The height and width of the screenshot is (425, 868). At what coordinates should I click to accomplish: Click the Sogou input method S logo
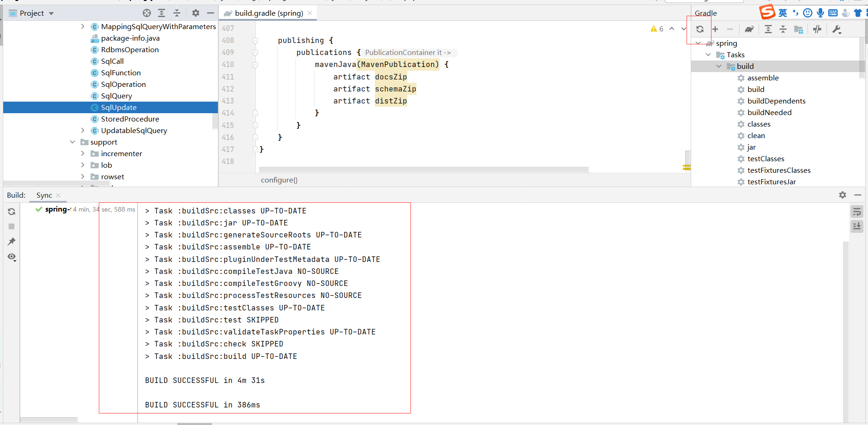pyautogui.click(x=767, y=12)
